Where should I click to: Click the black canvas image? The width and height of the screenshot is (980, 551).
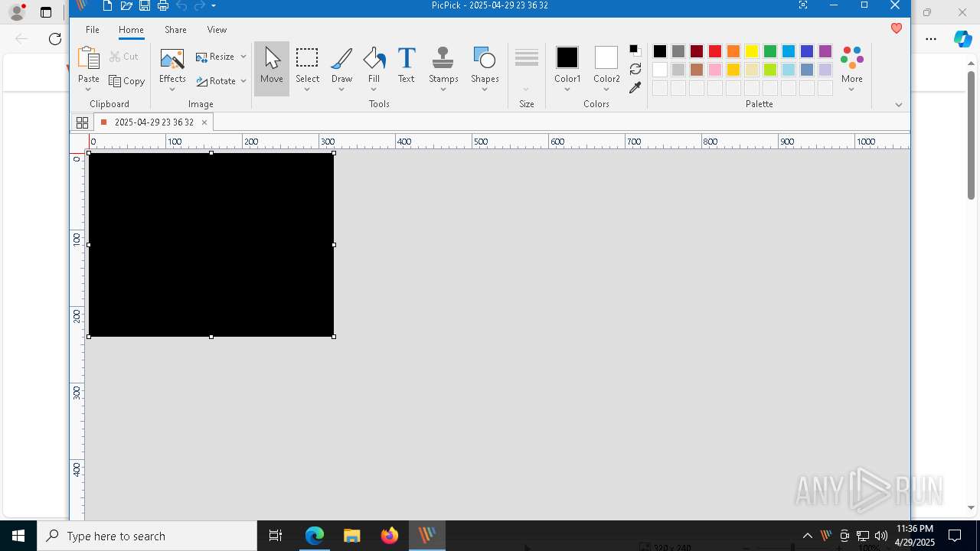[x=211, y=245]
